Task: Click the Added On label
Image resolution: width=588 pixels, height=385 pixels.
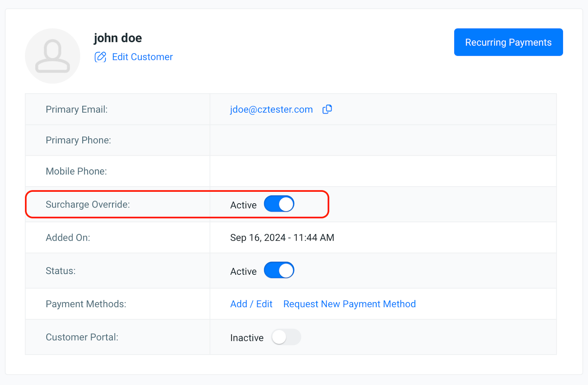Action: [x=68, y=238]
